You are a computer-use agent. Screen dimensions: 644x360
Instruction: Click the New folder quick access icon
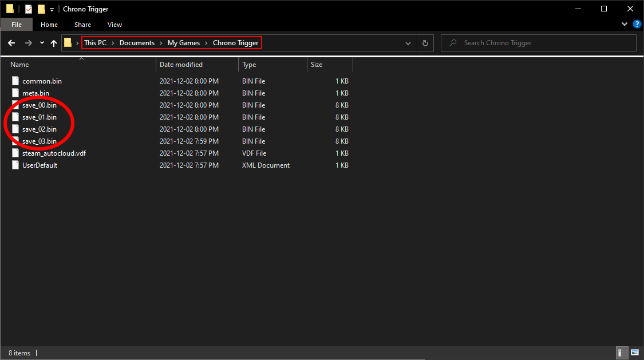pos(41,9)
